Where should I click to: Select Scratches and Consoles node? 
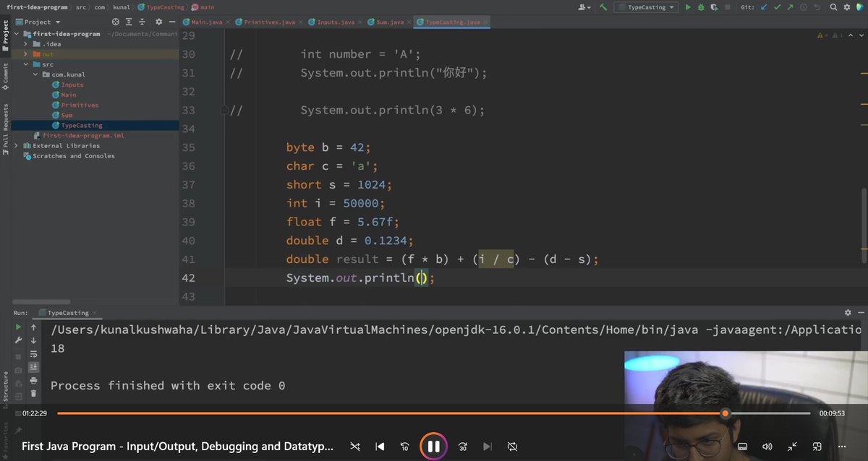tap(73, 155)
